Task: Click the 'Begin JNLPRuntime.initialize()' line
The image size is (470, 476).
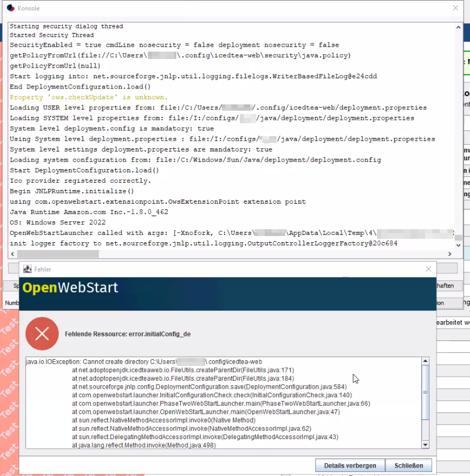Action: pos(71,191)
